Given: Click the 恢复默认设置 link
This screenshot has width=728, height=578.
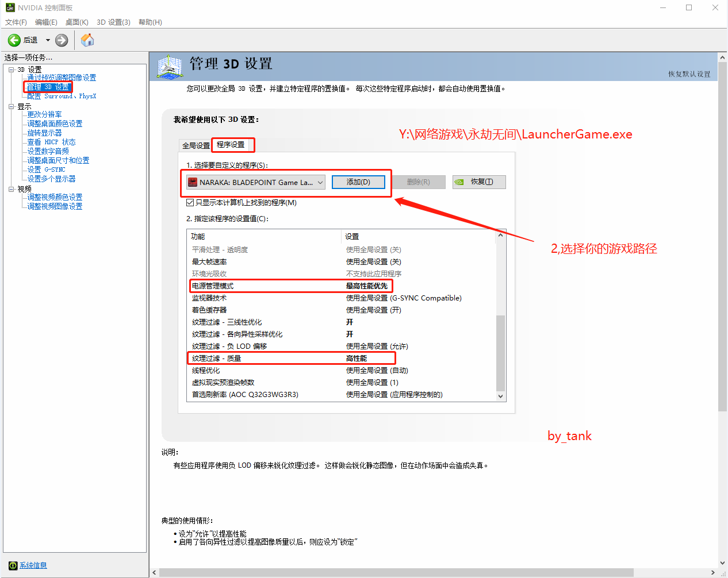Looking at the screenshot, I should click(689, 74).
